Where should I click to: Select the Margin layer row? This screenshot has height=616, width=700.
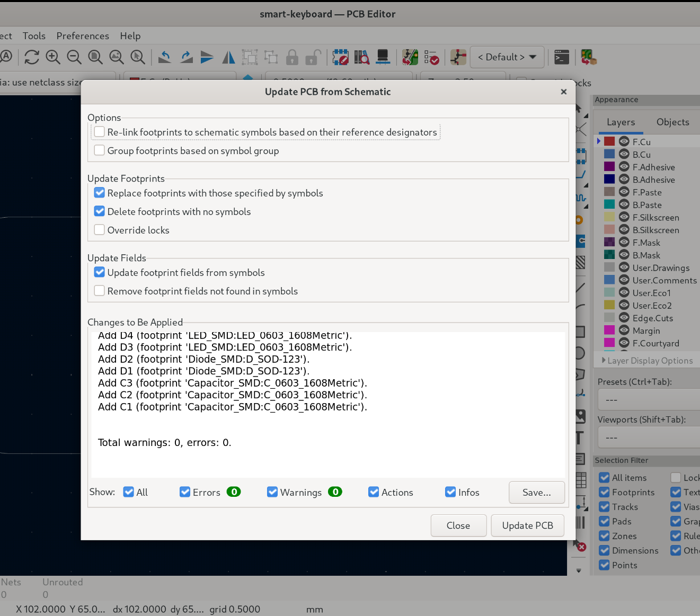[646, 331]
